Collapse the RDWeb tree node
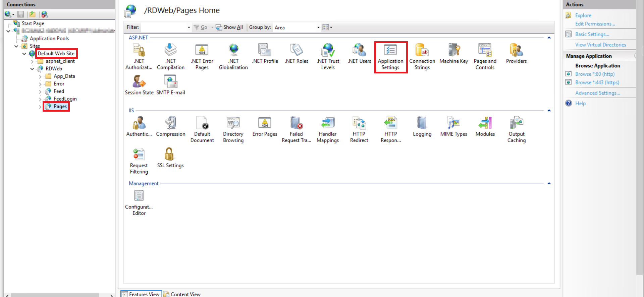Viewport: 644px width, 297px height. point(32,69)
